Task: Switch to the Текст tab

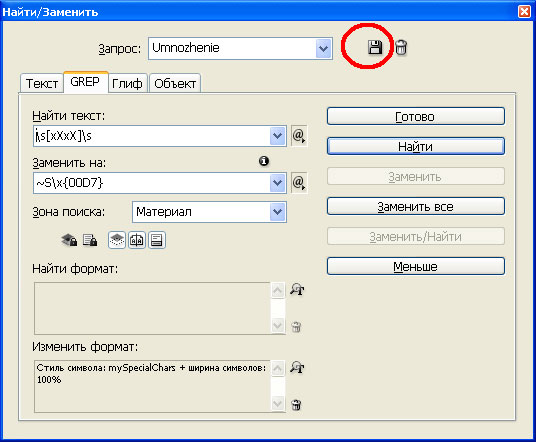Action: pyautogui.click(x=42, y=83)
